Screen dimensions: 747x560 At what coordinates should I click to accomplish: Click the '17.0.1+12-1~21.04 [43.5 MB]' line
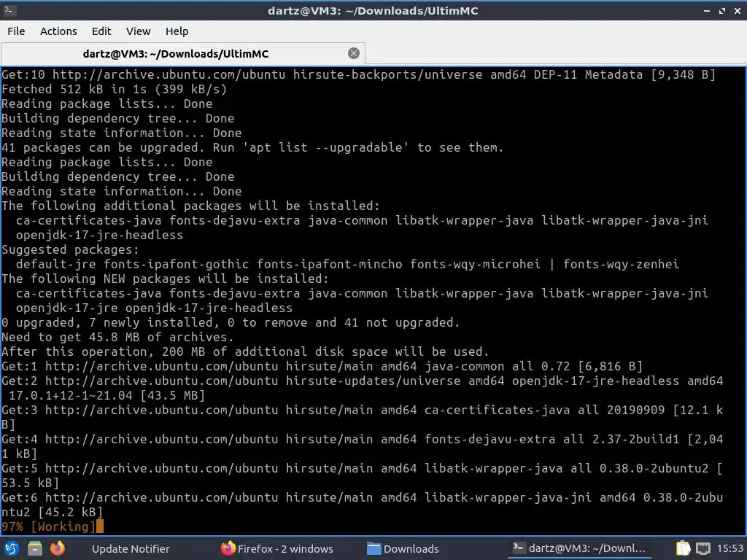pyautogui.click(x=107, y=396)
